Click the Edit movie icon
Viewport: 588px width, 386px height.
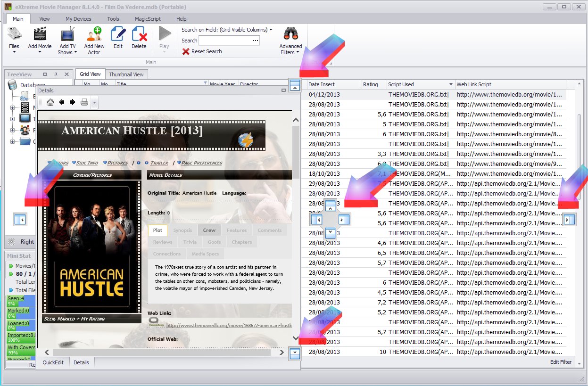point(118,35)
